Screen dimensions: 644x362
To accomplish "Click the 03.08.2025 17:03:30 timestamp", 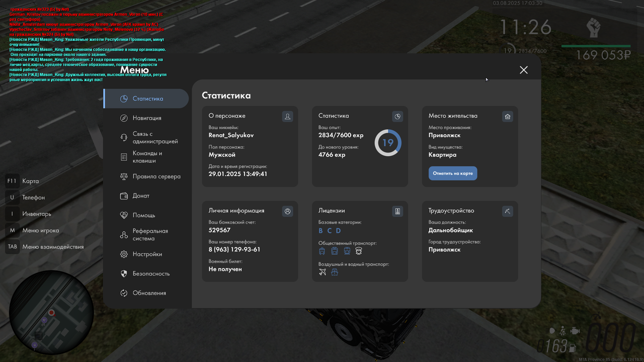I will tap(518, 3).
